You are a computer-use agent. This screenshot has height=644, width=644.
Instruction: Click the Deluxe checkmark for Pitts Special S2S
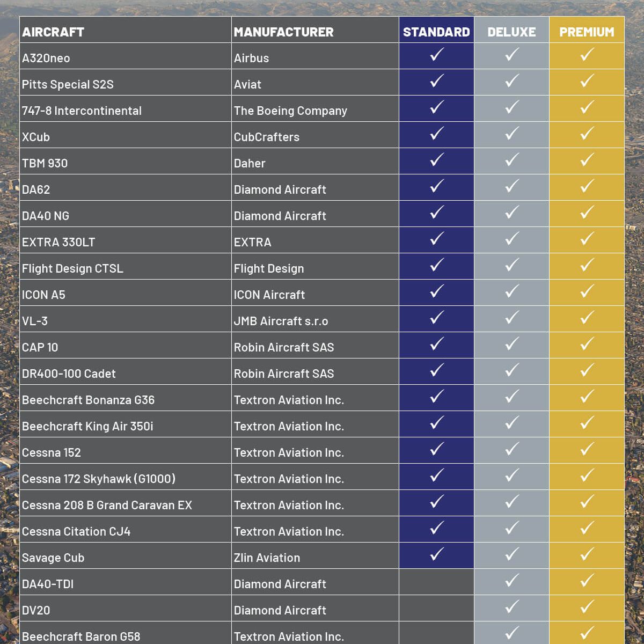click(x=512, y=81)
